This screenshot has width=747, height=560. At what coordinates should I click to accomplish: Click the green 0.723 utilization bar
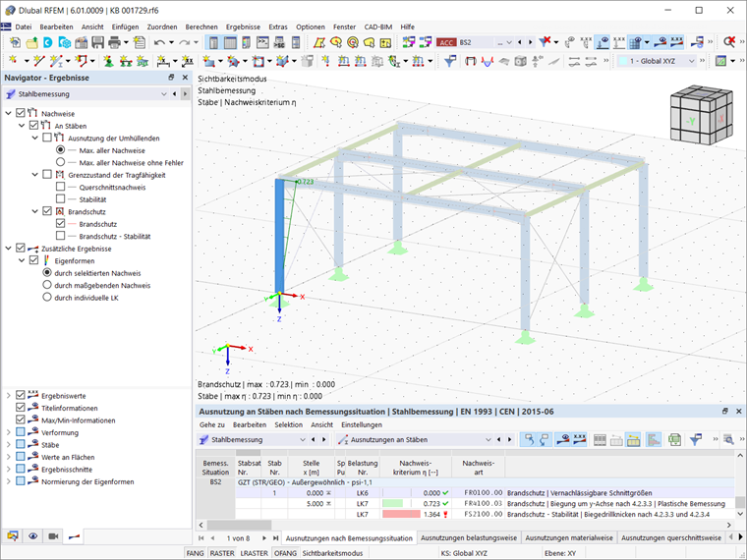(392, 503)
